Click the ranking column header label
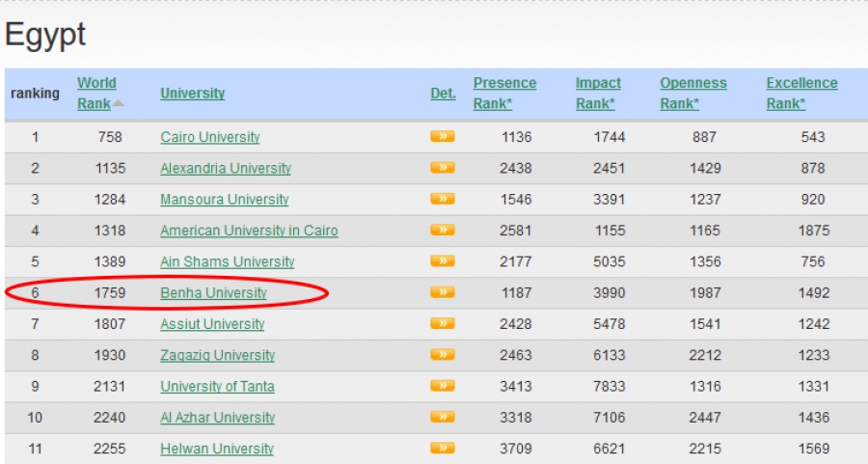868x464 pixels. click(35, 93)
